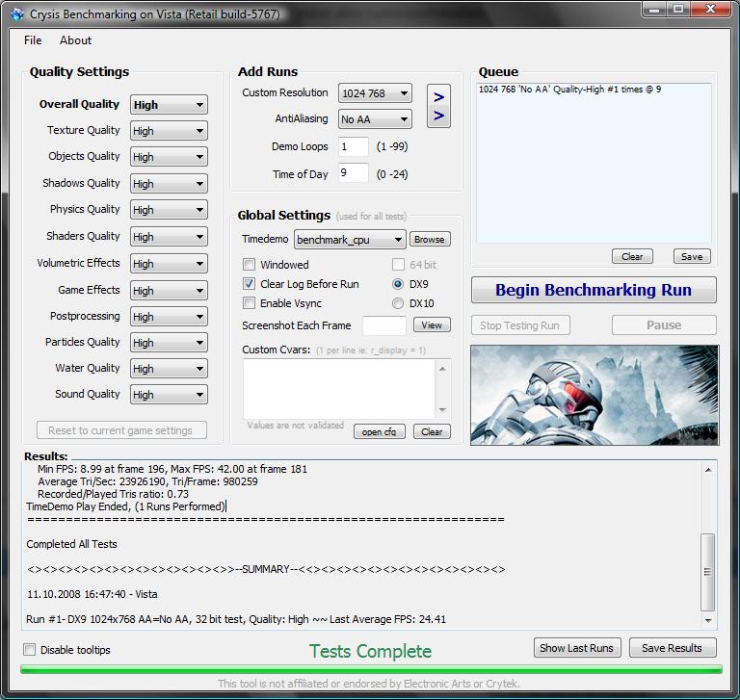Open the About menu

point(75,40)
